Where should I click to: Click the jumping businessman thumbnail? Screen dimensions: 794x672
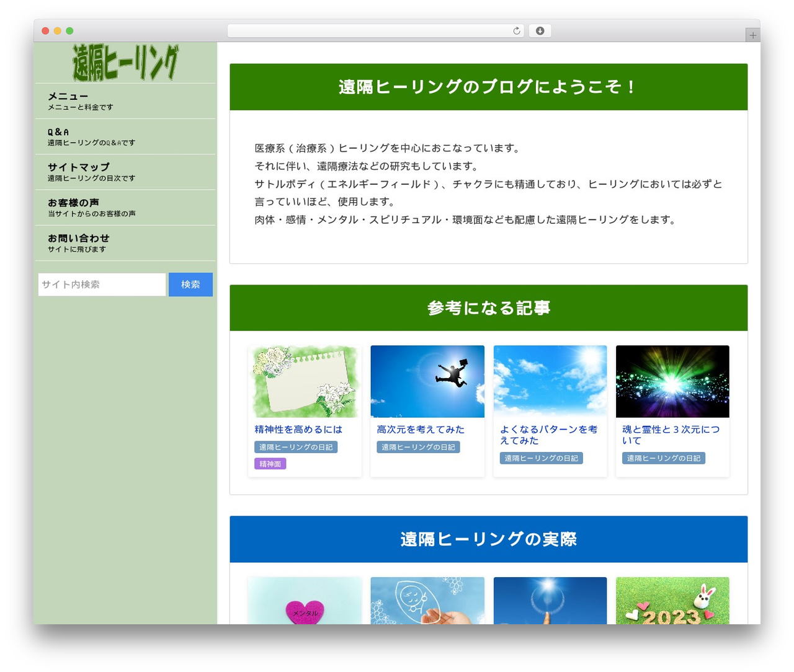click(x=427, y=381)
